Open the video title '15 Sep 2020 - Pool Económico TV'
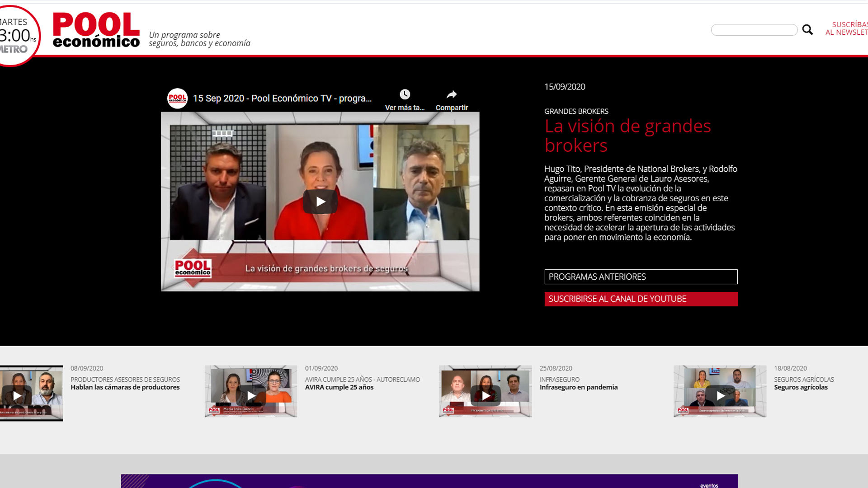 [x=282, y=98]
